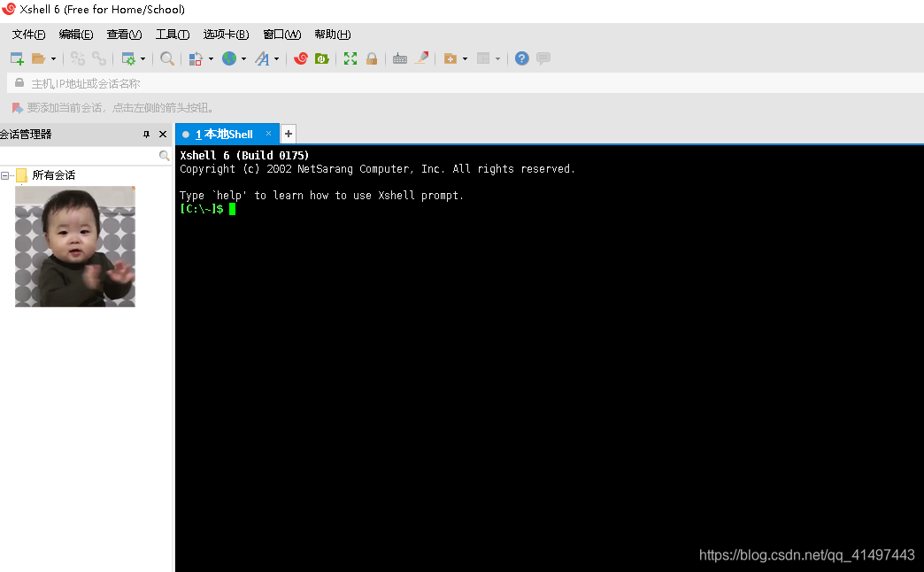Collapse the 所有会话 tree node
This screenshot has height=572, width=924.
(x=4, y=175)
